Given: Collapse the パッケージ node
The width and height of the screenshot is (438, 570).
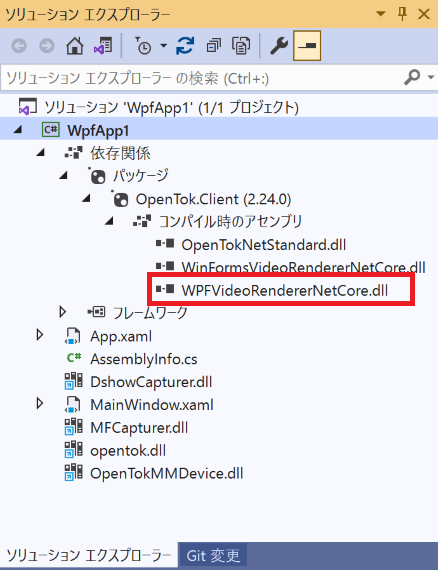Looking at the screenshot, I should 63,176.
